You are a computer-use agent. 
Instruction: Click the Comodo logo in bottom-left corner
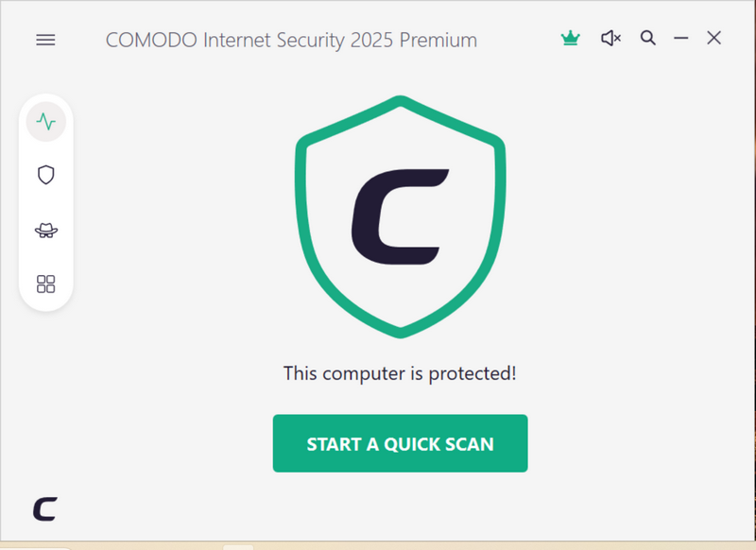click(x=44, y=508)
